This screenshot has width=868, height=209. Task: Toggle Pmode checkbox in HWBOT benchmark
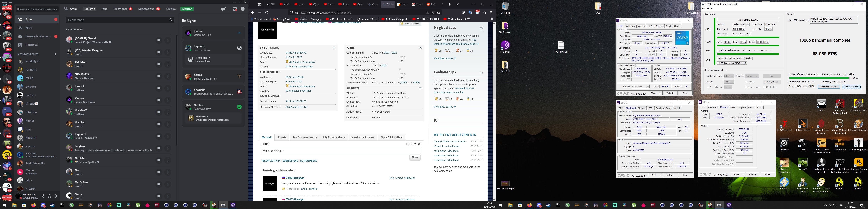coord(746,82)
